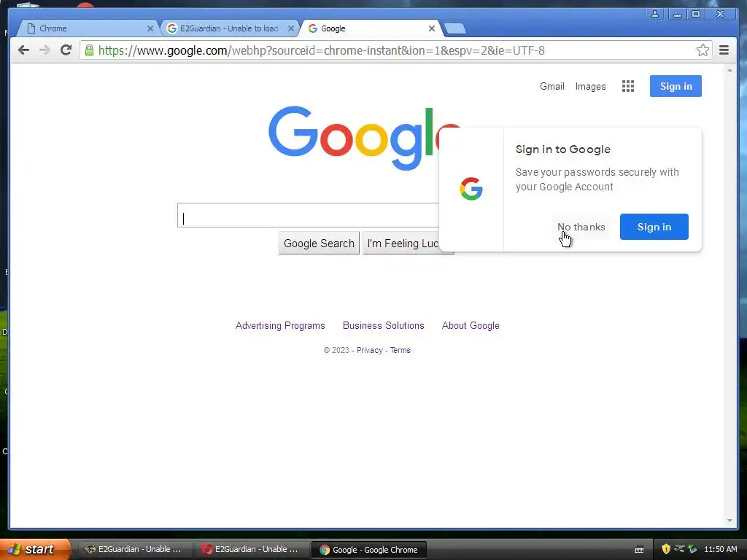Open the Terms link

pyautogui.click(x=400, y=350)
